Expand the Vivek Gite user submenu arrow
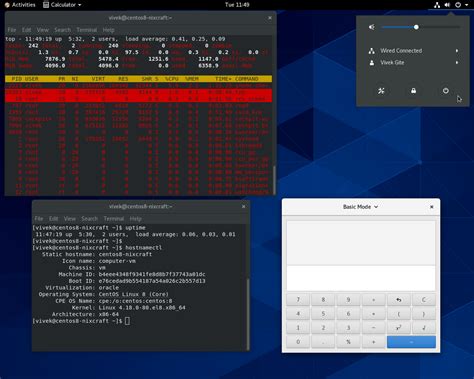 pyautogui.click(x=457, y=63)
